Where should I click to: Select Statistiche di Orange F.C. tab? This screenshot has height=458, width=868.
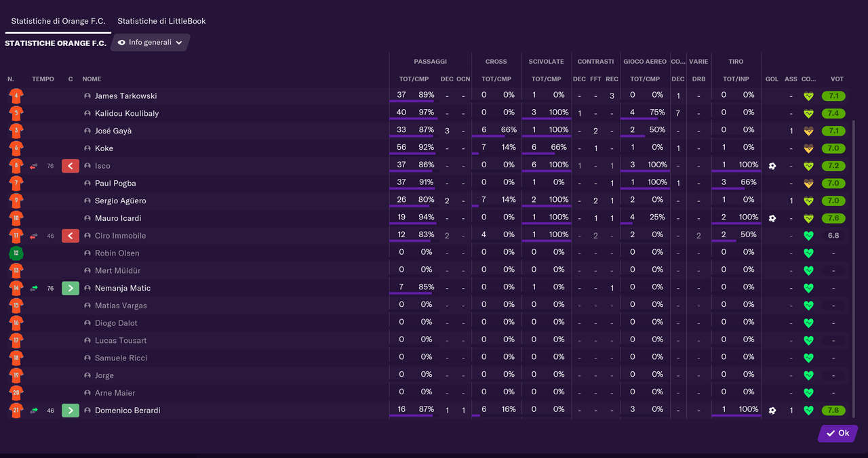(58, 21)
